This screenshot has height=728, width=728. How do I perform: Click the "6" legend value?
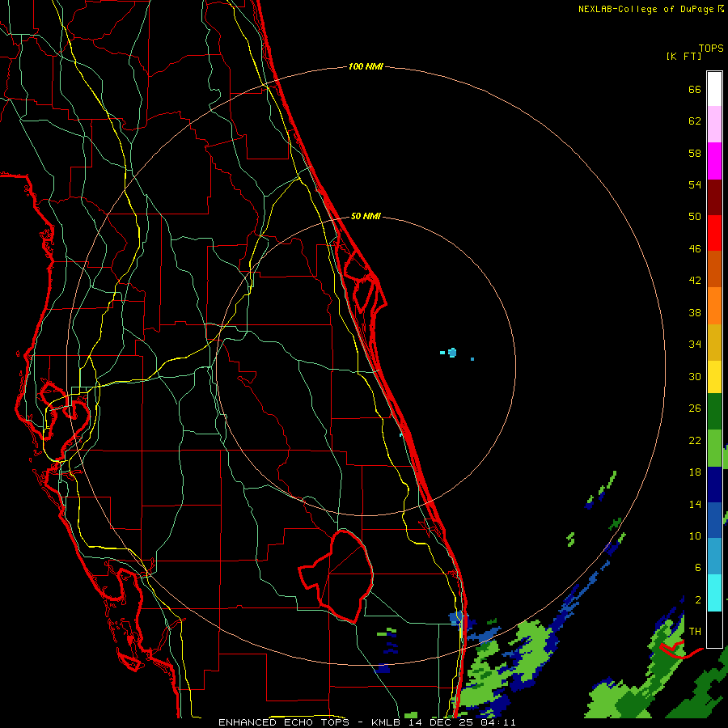tap(697, 567)
